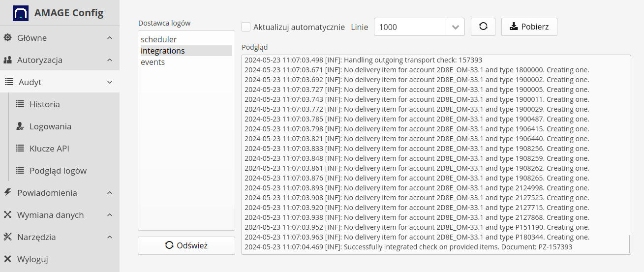Select the events log provider
The width and height of the screenshot is (644, 272).
click(153, 62)
